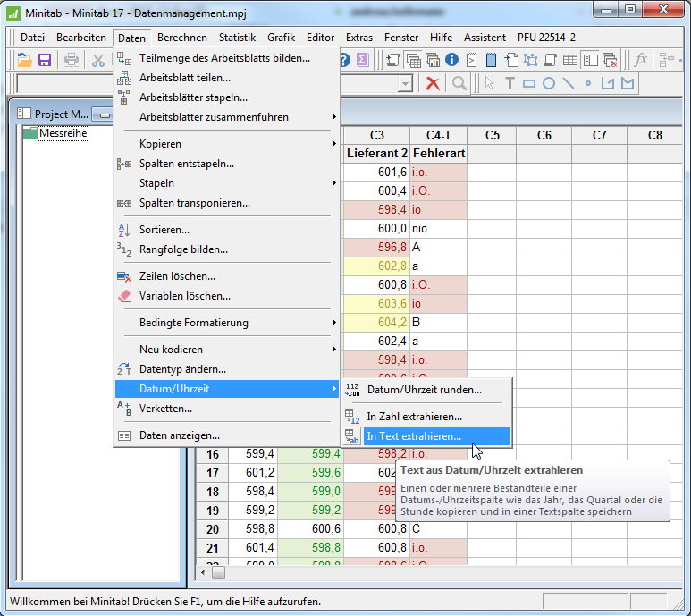The image size is (691, 616).
Task: Open the Statistik menu
Action: [237, 38]
